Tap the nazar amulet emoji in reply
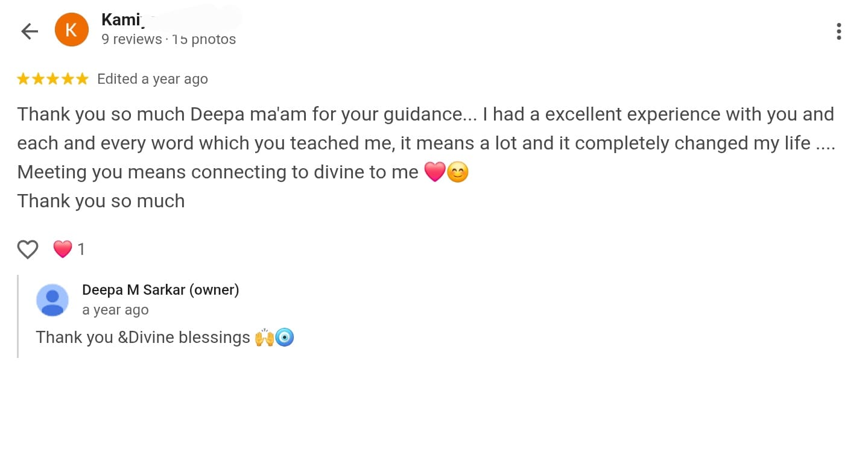868x458 pixels. click(x=285, y=337)
